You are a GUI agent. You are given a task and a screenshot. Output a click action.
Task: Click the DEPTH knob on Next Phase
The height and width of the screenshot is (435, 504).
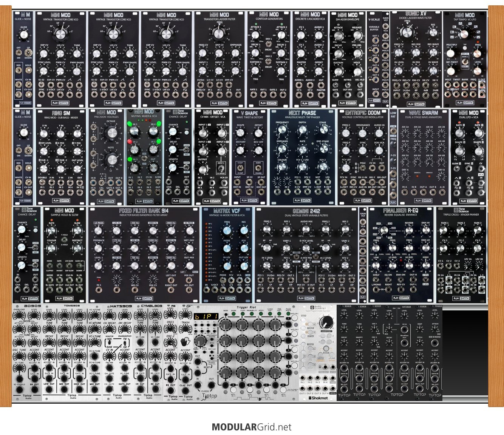click(x=303, y=131)
